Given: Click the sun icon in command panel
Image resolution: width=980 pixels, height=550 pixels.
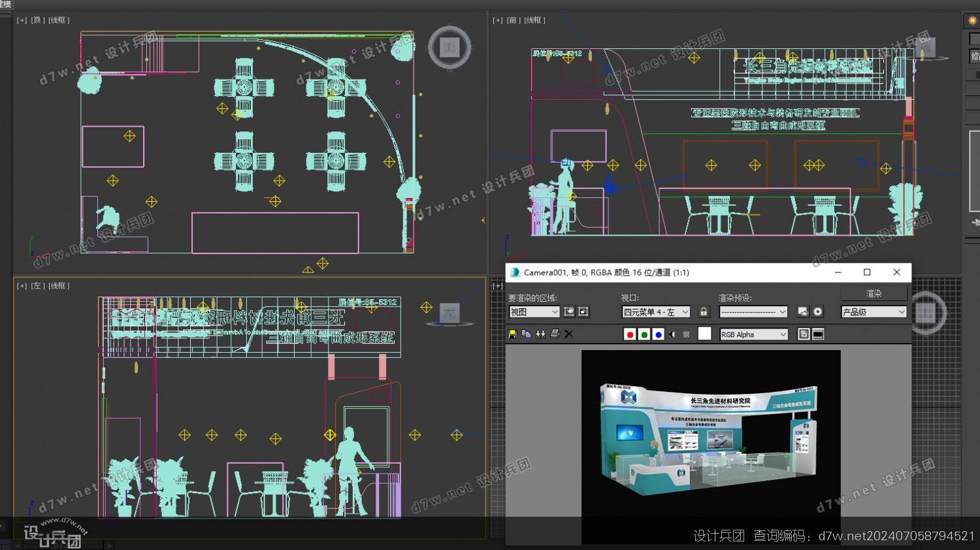Looking at the screenshot, I should point(972,20).
